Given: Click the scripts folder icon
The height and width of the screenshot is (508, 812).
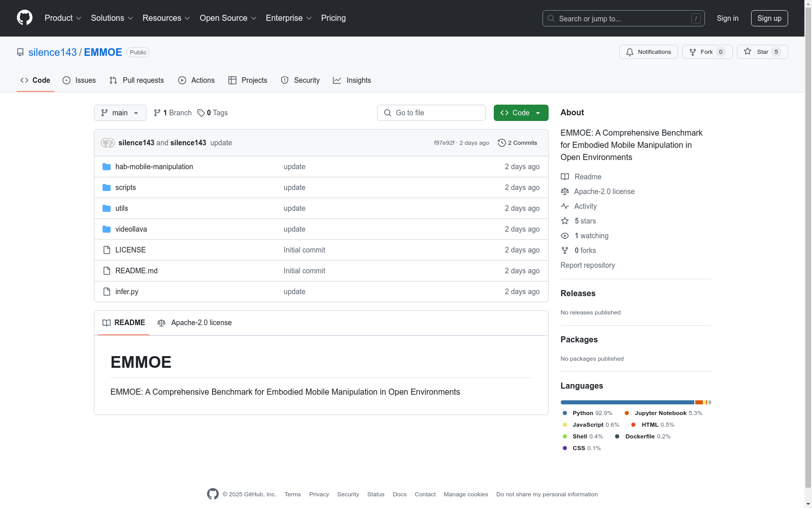Looking at the screenshot, I should point(107,187).
